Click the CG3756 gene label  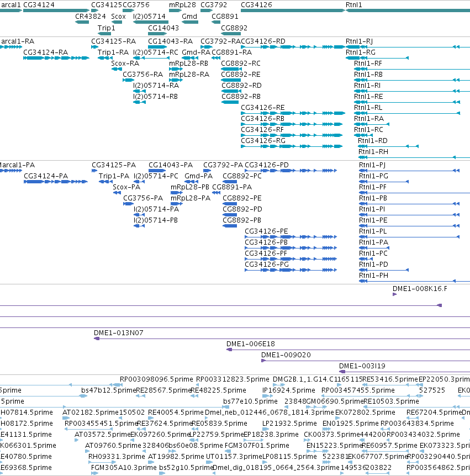[136, 5]
